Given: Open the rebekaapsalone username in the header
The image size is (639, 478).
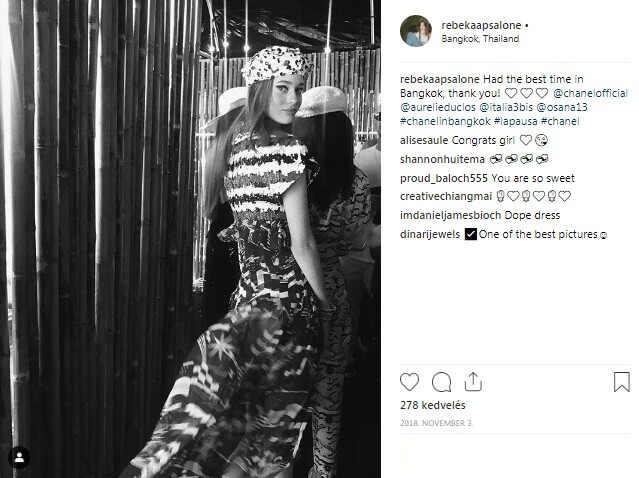Looking at the screenshot, I should (x=481, y=25).
